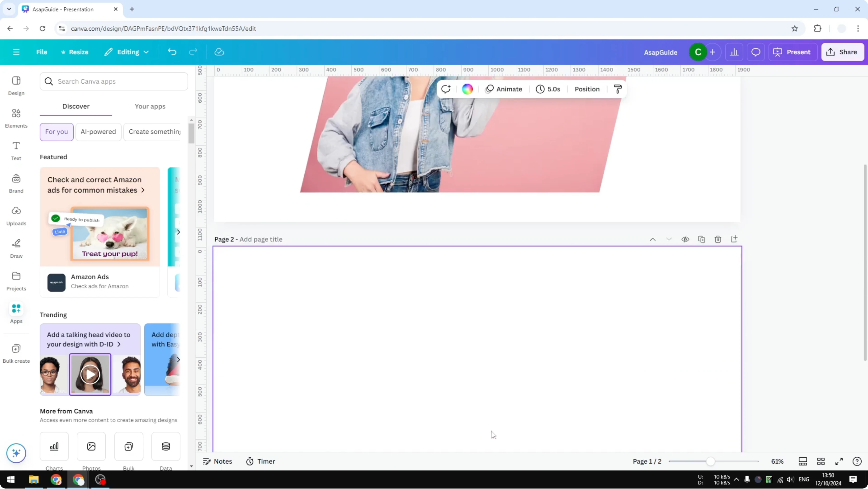This screenshot has width=868, height=489.
Task: Delete page 2 with the trash icon
Action: tap(718, 239)
